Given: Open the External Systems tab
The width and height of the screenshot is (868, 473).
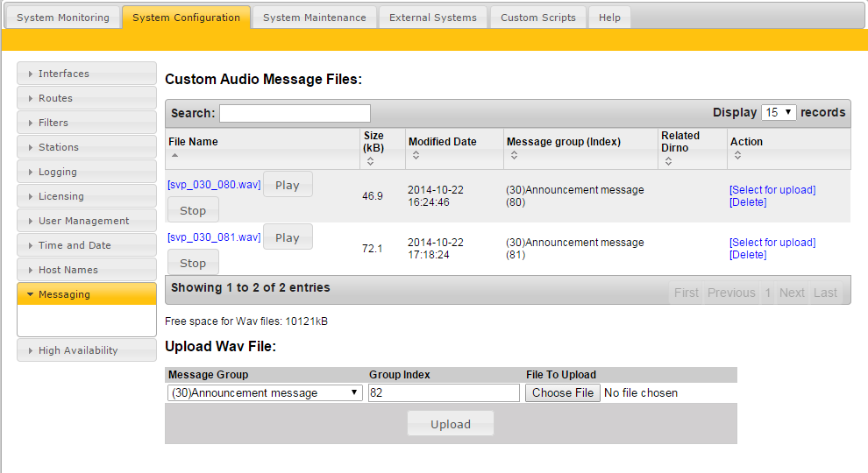Looking at the screenshot, I should tap(432, 18).
